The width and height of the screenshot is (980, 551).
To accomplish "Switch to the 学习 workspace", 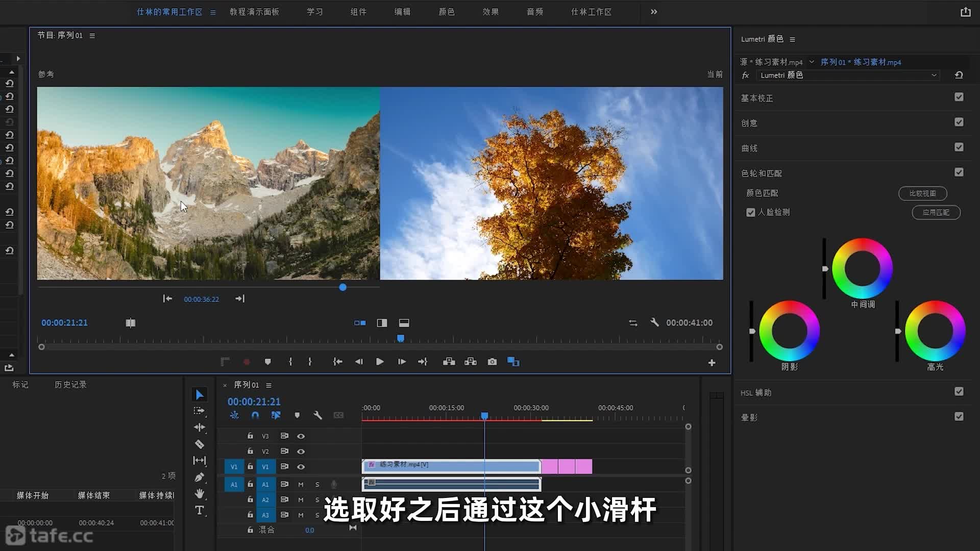I will point(314,12).
